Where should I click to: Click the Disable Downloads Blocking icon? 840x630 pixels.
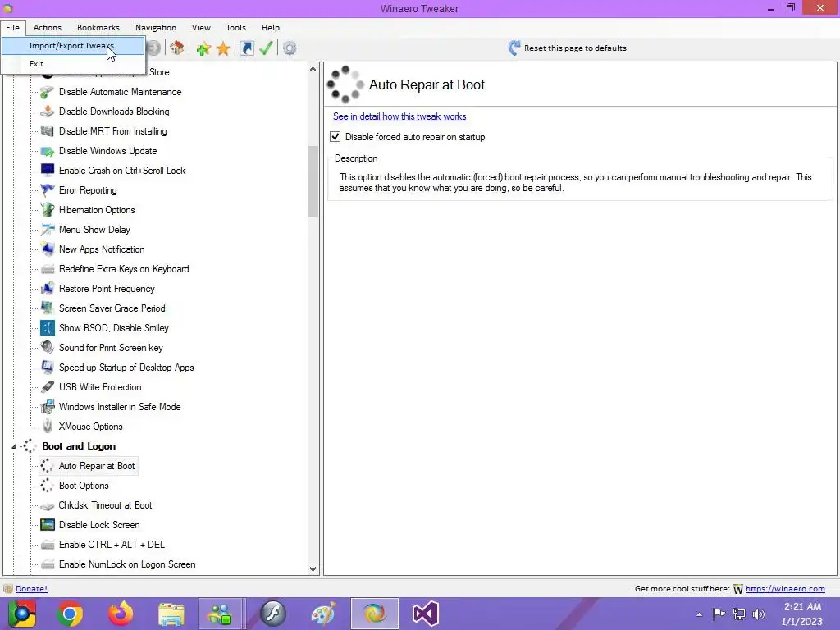(47, 112)
